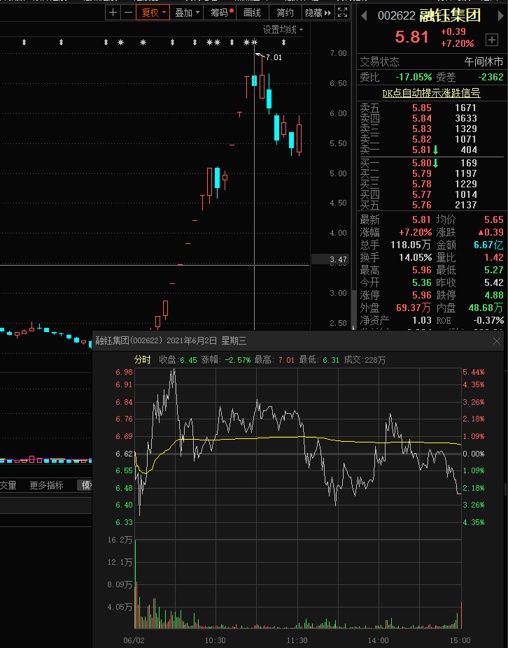Click sell-five price 5.85 in order book
508x648 pixels.
(x=422, y=108)
